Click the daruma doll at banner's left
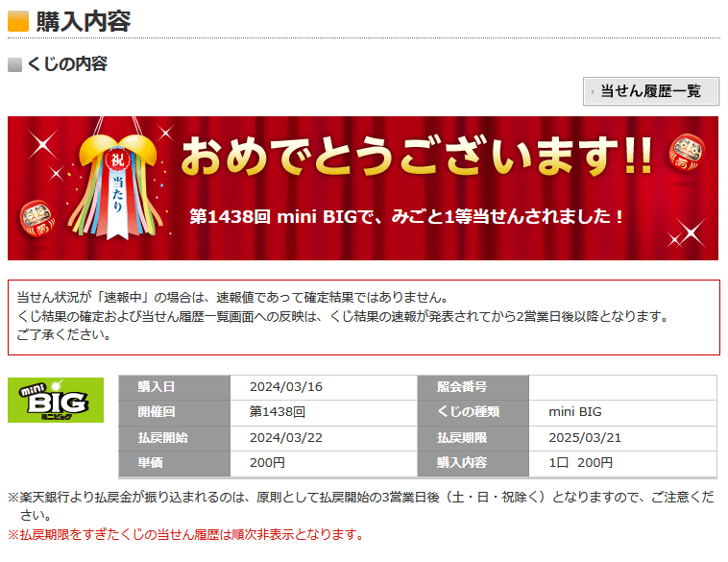The image size is (728, 562). coord(37,218)
